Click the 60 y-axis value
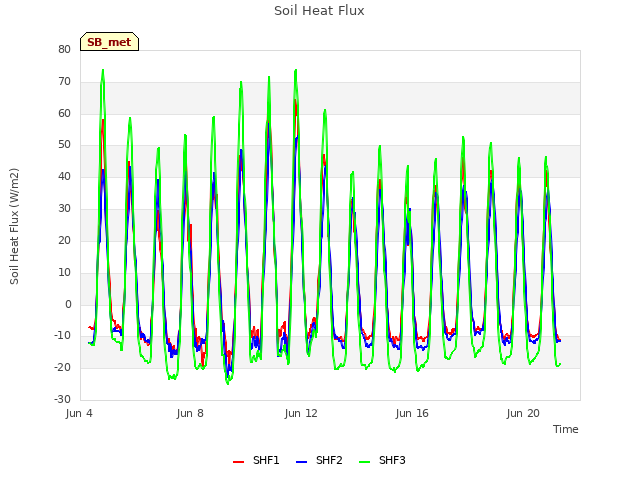The height and width of the screenshot is (480, 640). [x=64, y=113]
